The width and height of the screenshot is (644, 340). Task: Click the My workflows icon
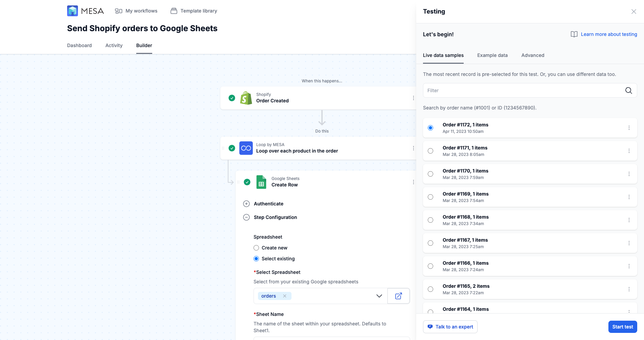(x=119, y=11)
